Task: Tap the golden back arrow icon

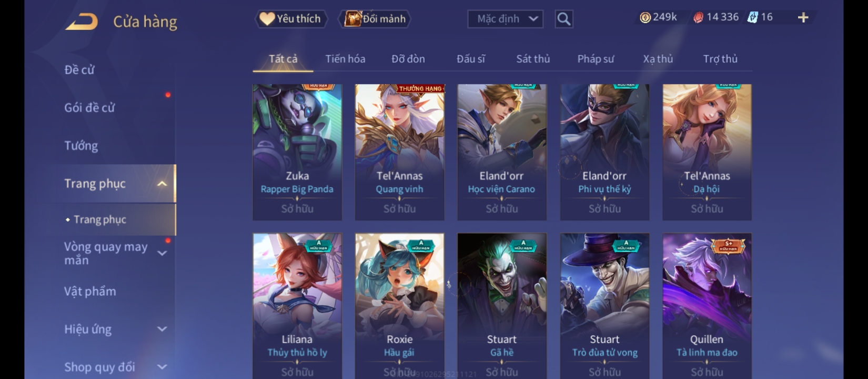Action: pos(82,22)
